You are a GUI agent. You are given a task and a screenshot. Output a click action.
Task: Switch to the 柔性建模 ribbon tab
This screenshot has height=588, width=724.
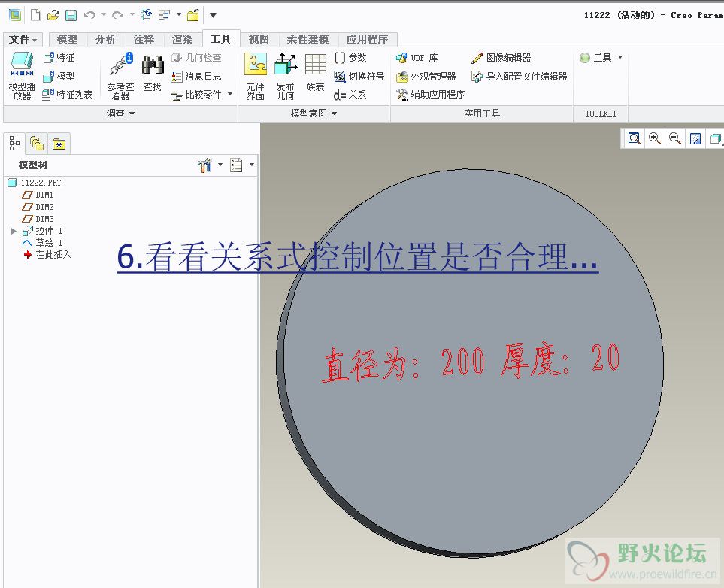(x=307, y=39)
